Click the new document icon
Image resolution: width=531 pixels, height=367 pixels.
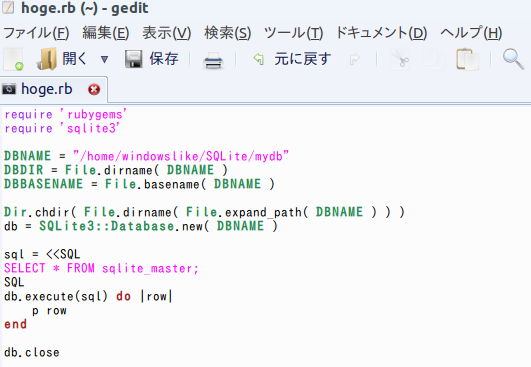point(14,59)
